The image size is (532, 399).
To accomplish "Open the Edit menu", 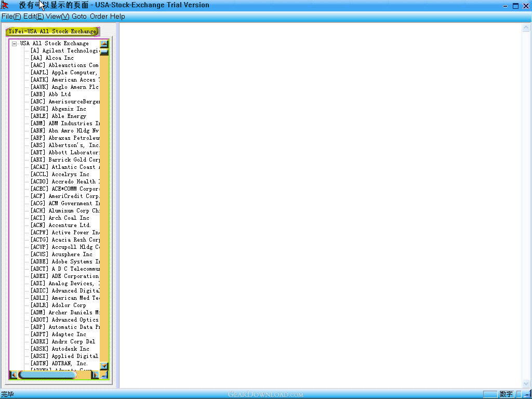I will click(x=34, y=16).
